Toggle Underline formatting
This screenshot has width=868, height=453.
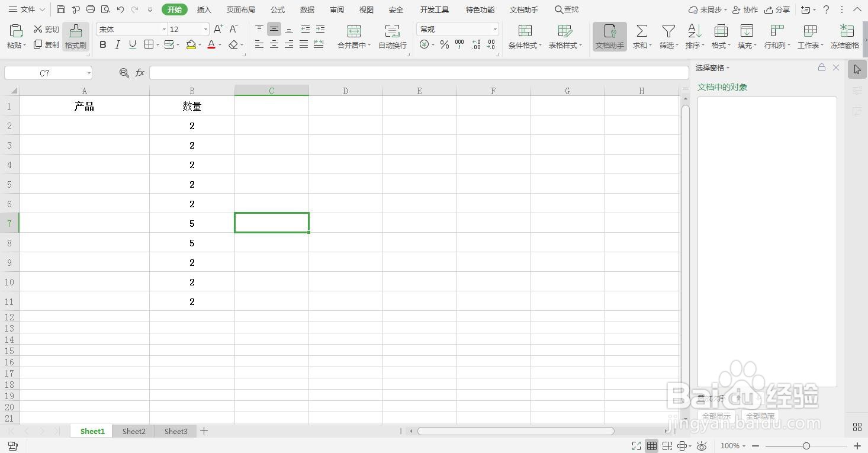[133, 44]
